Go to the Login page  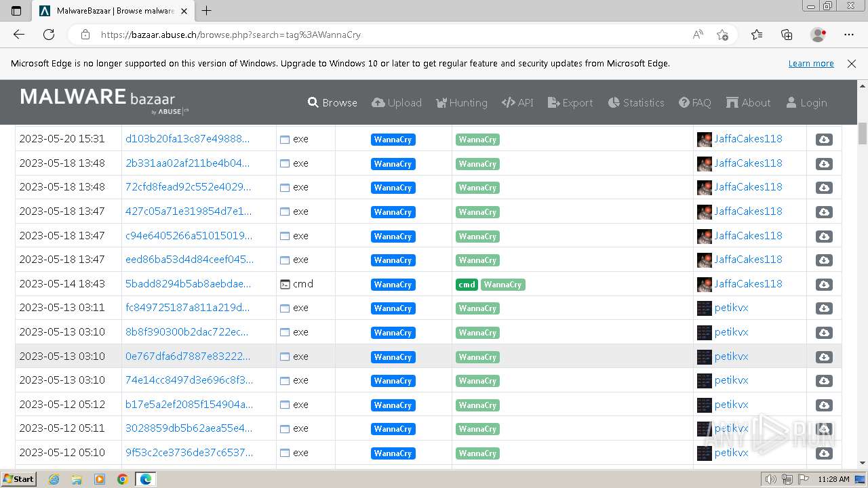806,103
